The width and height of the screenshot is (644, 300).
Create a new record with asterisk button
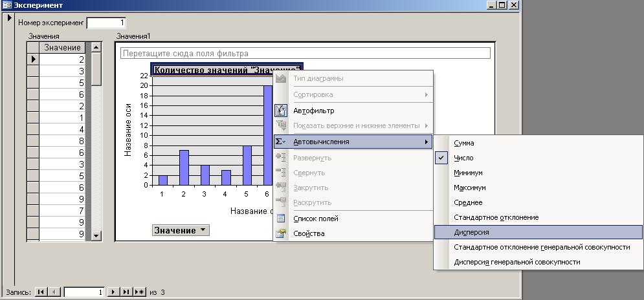[140, 292]
